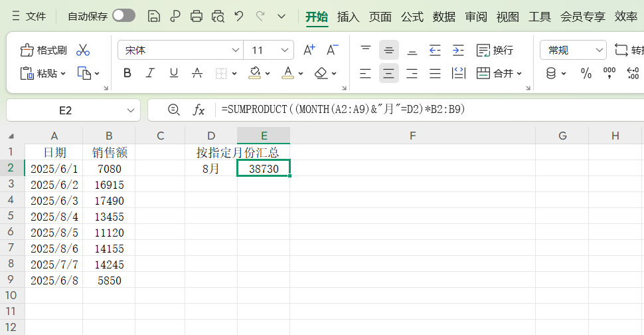Click the undo arrow icon
Image resolution: width=644 pixels, height=335 pixels.
239,17
